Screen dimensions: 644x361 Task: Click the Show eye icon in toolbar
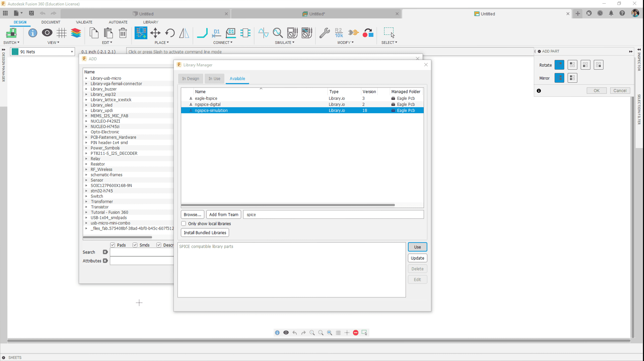47,33
